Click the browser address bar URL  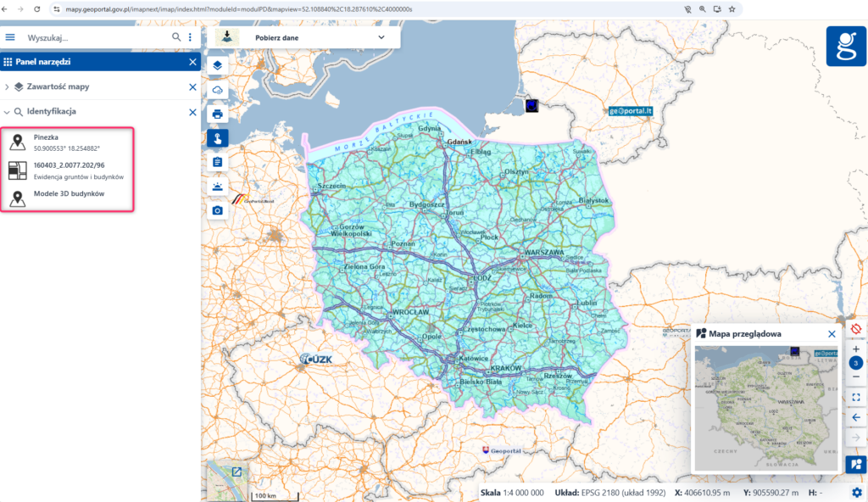(x=238, y=9)
